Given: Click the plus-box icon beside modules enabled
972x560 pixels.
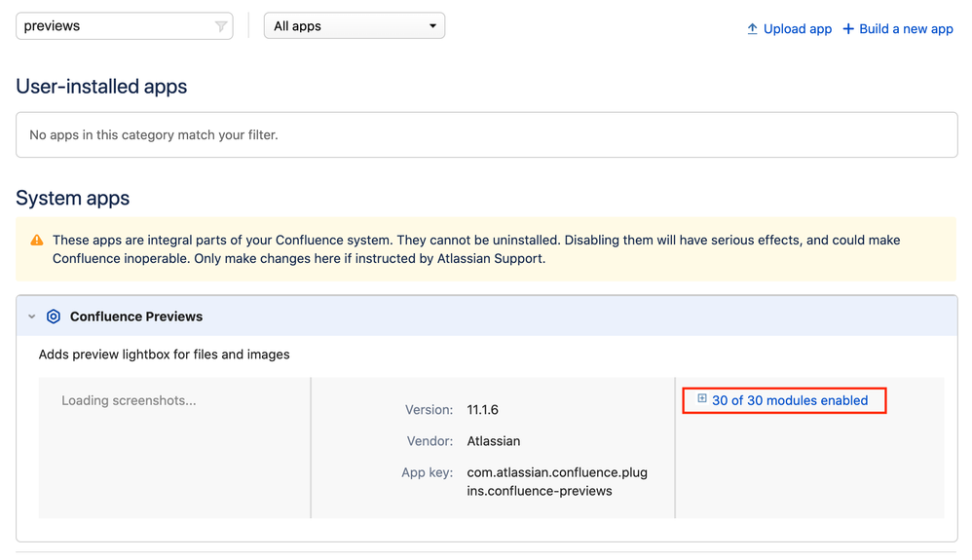Looking at the screenshot, I should pyautogui.click(x=702, y=399).
